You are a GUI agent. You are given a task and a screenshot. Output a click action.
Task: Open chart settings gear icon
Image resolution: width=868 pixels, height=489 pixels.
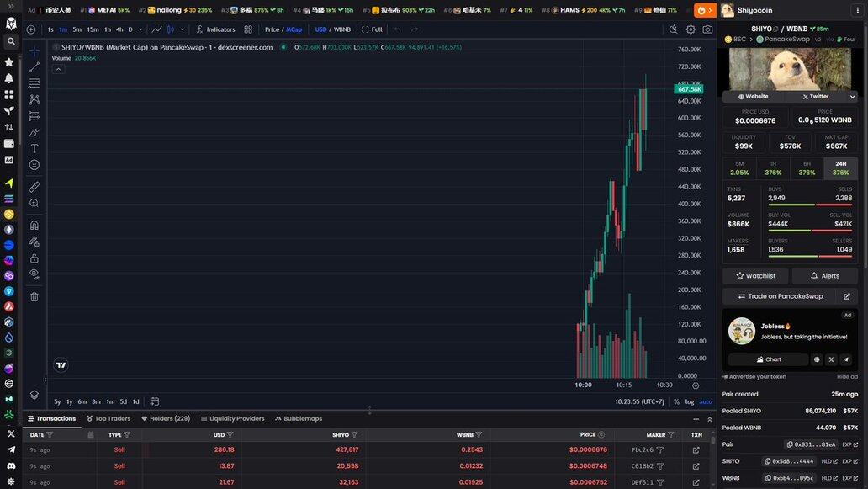click(691, 29)
